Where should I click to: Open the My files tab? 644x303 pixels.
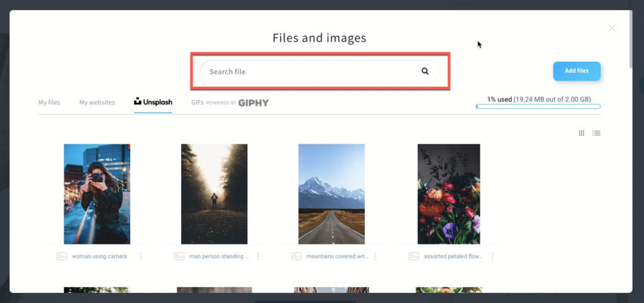[49, 103]
